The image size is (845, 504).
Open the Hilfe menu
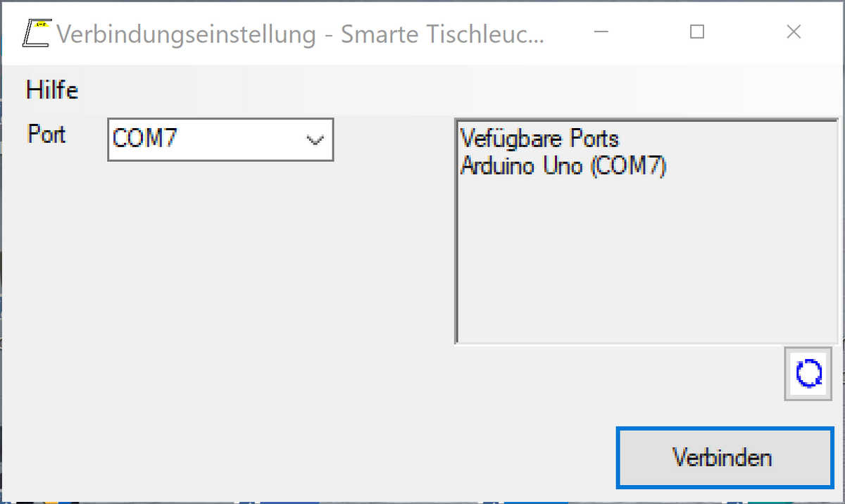coord(52,90)
